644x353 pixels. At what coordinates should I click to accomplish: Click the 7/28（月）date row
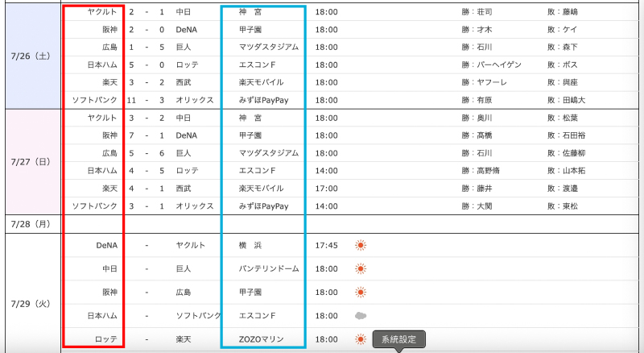[31, 222]
